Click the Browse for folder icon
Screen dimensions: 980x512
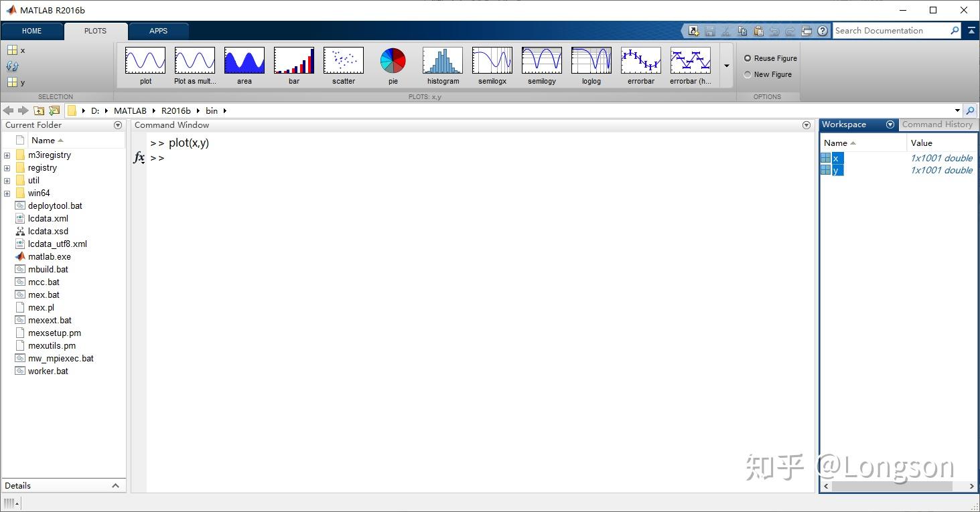tap(54, 111)
